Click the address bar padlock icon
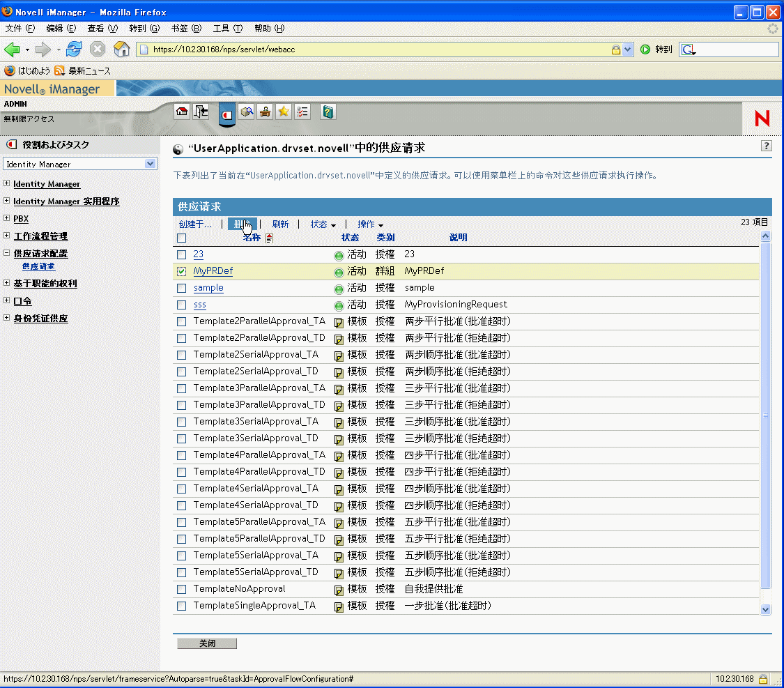 [x=616, y=49]
